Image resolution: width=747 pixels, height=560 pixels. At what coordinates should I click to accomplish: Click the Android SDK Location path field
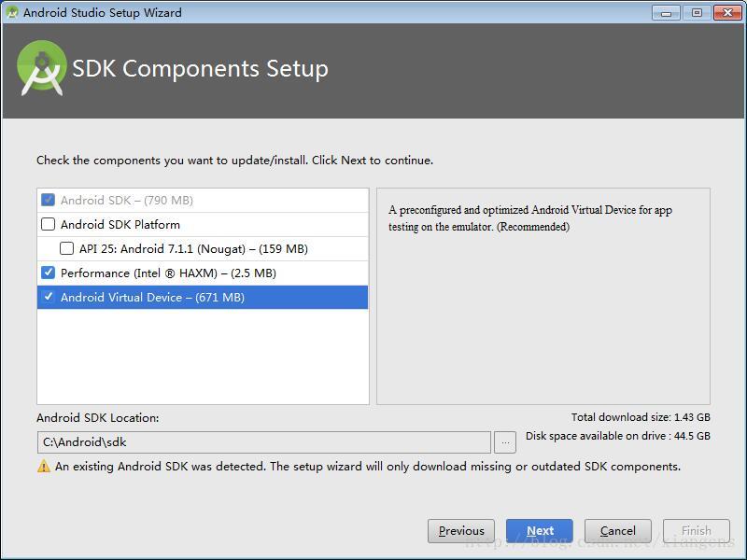(x=263, y=442)
